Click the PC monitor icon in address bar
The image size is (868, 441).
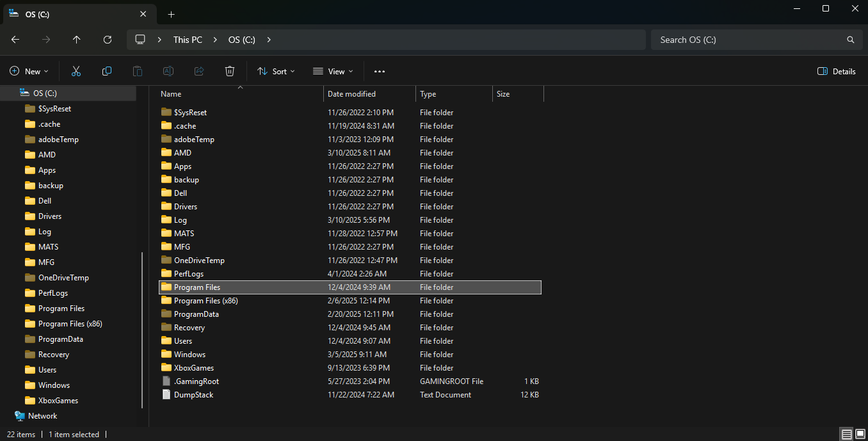click(x=141, y=40)
